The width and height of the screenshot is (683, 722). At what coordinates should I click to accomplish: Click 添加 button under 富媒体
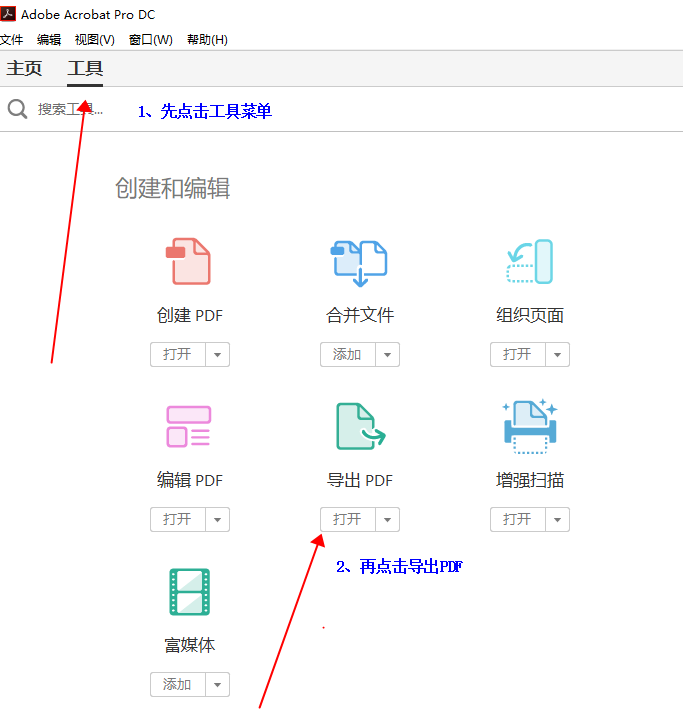[x=178, y=685]
